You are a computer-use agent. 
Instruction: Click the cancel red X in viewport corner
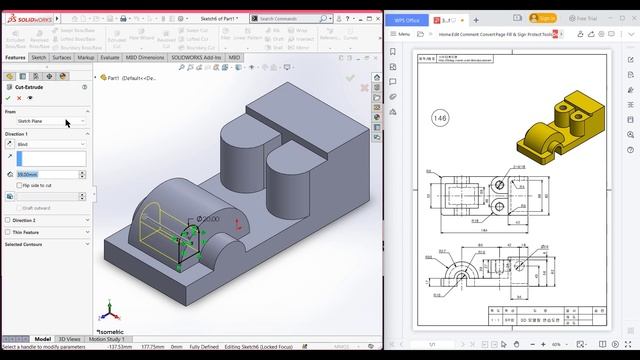coord(364,87)
